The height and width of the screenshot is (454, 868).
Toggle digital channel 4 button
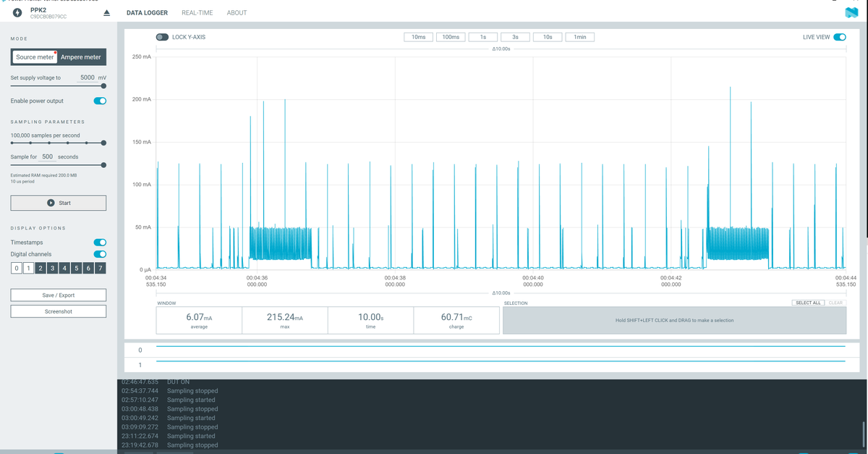point(64,269)
